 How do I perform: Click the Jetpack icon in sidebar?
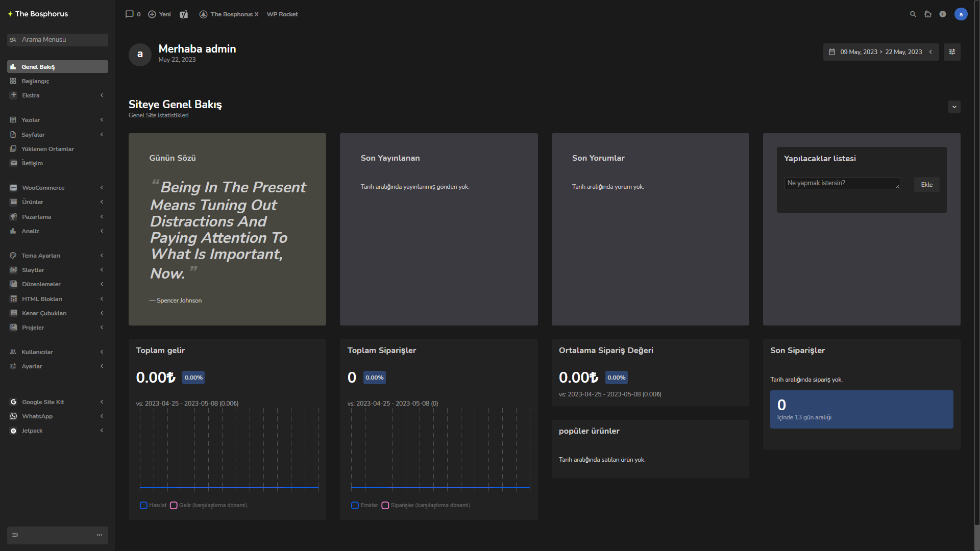coord(13,431)
